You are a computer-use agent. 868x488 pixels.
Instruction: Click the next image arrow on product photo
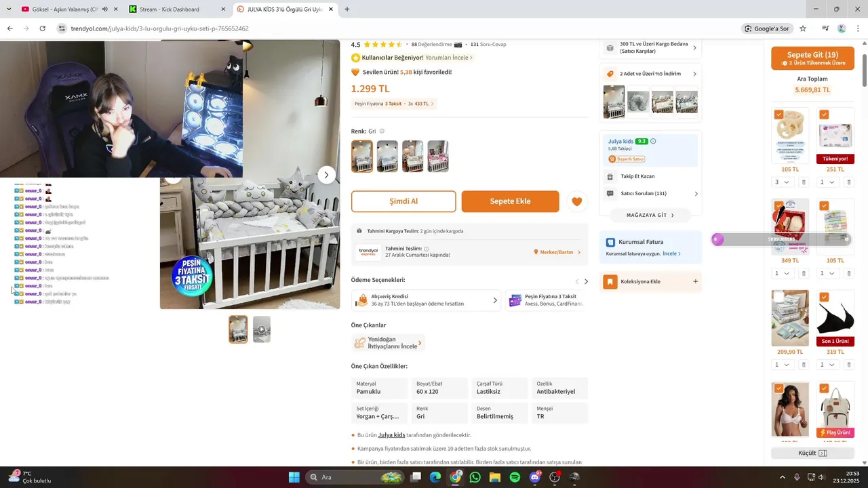coord(326,175)
